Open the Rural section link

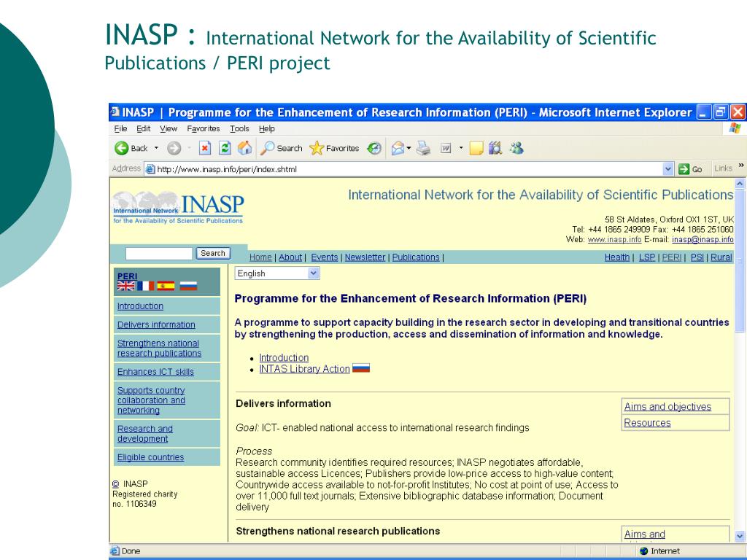coord(721,257)
